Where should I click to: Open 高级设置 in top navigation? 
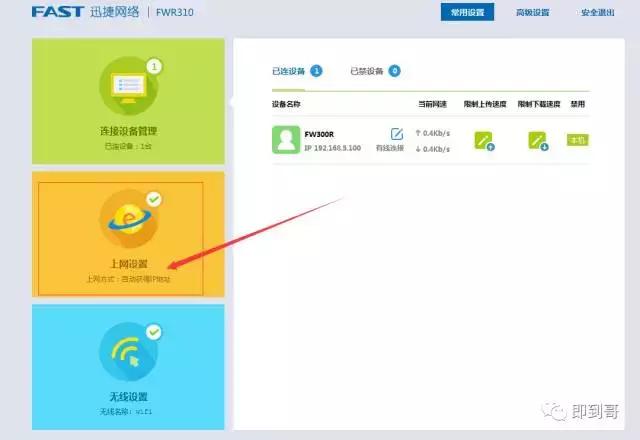533,13
